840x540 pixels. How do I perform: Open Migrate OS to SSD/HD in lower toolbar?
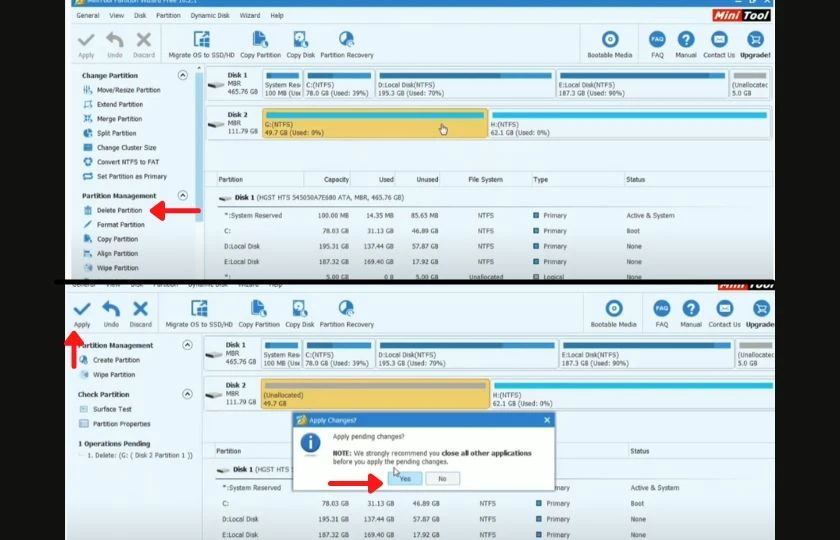[199, 314]
